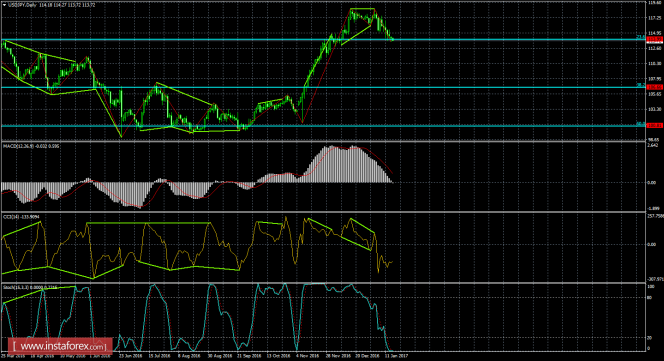
Task: Click the 4 Nov 2016 date label
Action: (307, 356)
